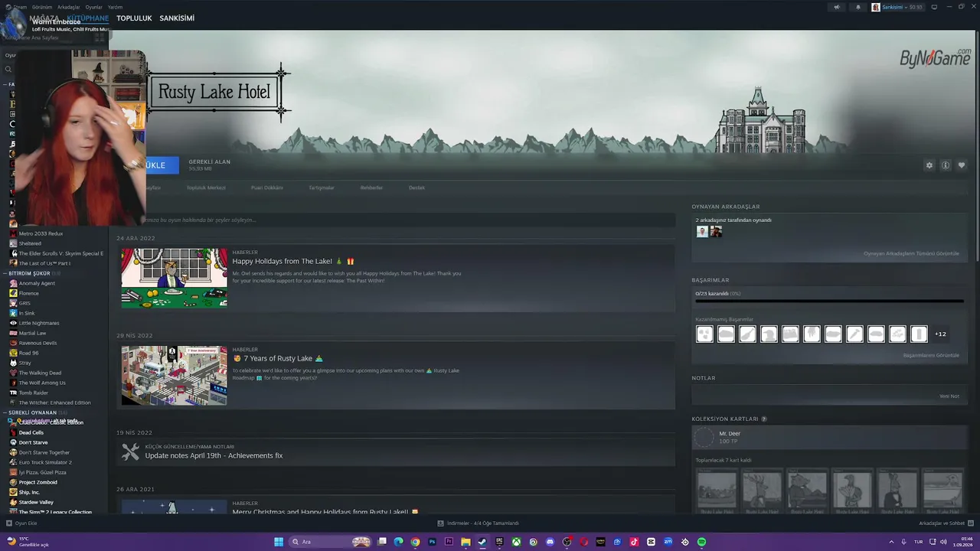The width and height of the screenshot is (980, 551).
Task: Open the downloads status İndirmeler bar
Action: [479, 523]
